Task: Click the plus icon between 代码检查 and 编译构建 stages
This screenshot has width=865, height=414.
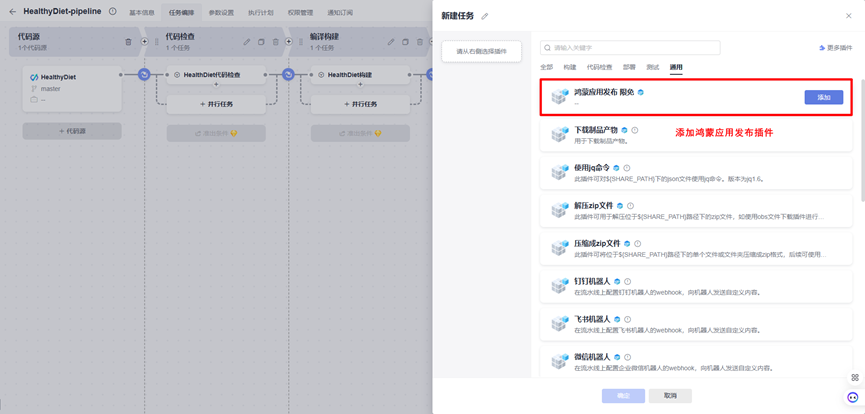Action: tap(289, 41)
